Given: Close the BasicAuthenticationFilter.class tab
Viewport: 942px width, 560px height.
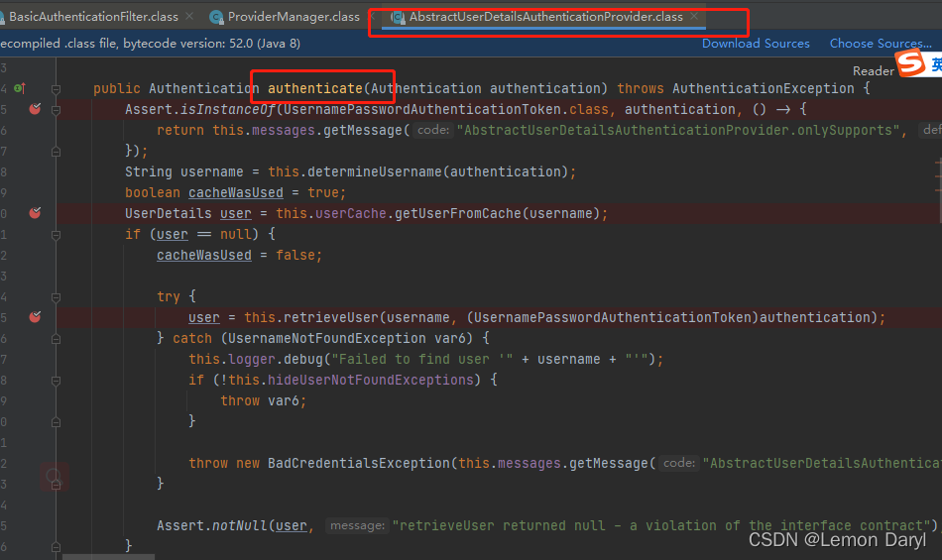Looking at the screenshot, I should (x=189, y=16).
